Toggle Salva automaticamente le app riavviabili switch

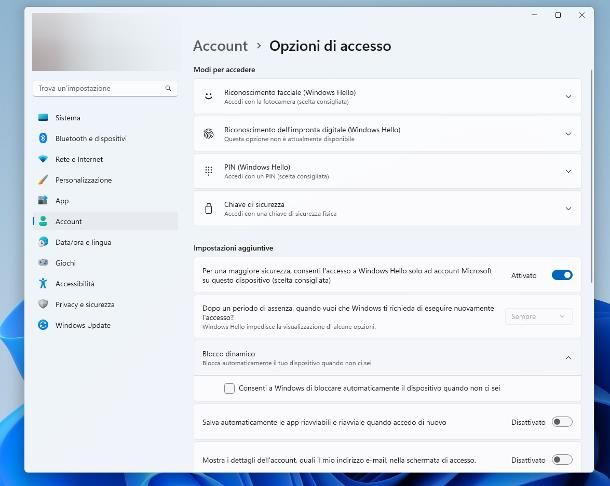click(562, 422)
